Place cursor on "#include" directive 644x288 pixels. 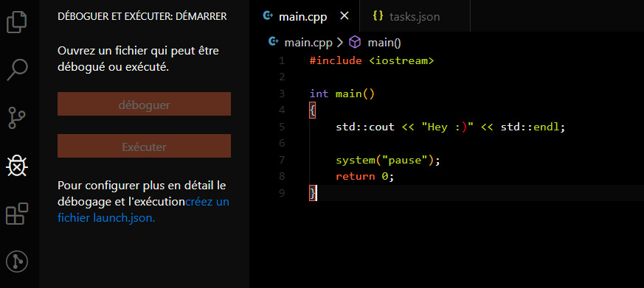336,60
